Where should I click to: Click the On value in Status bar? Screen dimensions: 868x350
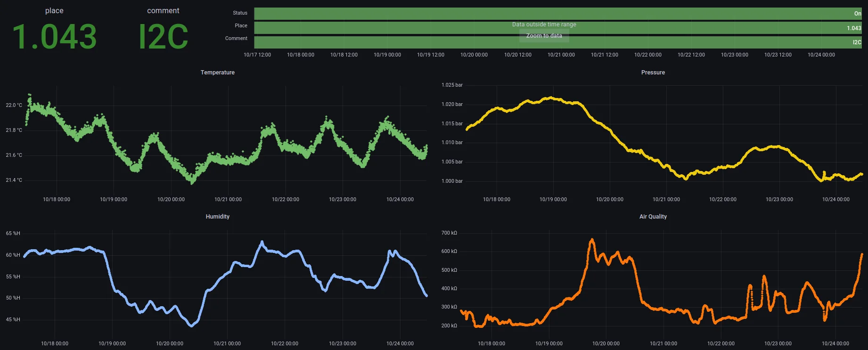click(x=857, y=14)
